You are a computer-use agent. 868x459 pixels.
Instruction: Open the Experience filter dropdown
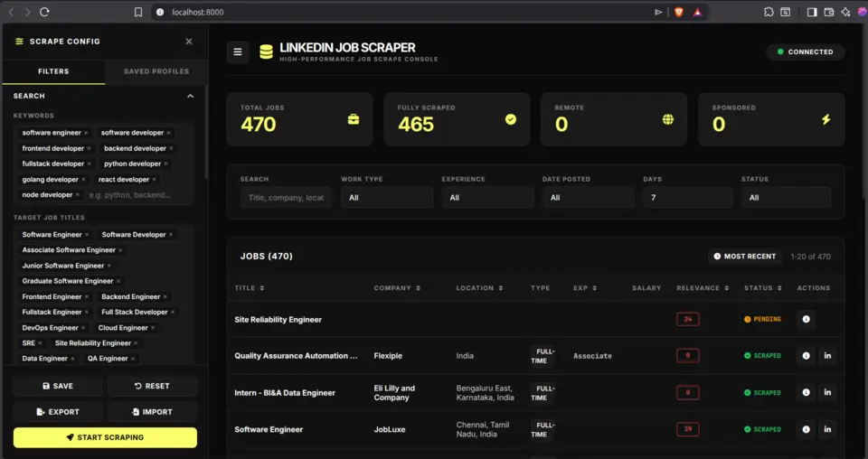click(x=487, y=198)
